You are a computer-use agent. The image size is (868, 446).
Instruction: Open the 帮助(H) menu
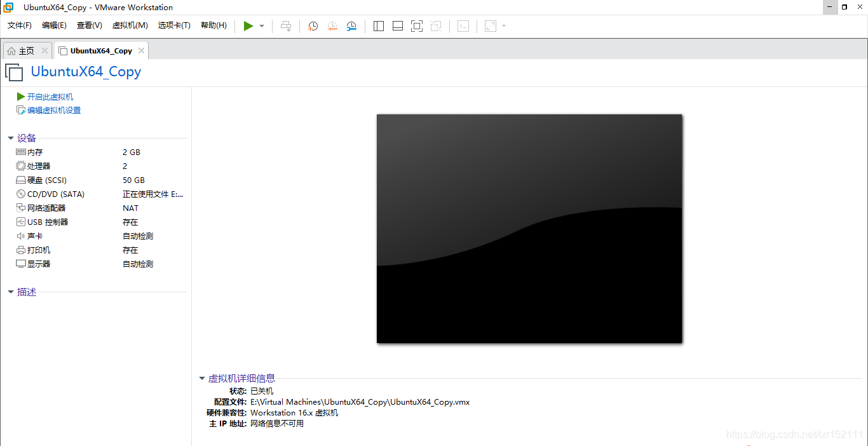pos(214,25)
